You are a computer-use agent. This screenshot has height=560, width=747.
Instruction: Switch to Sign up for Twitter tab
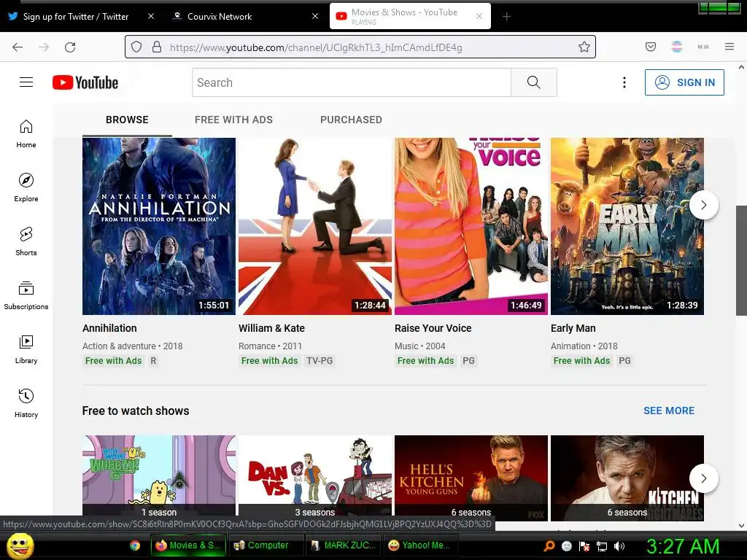click(76, 16)
